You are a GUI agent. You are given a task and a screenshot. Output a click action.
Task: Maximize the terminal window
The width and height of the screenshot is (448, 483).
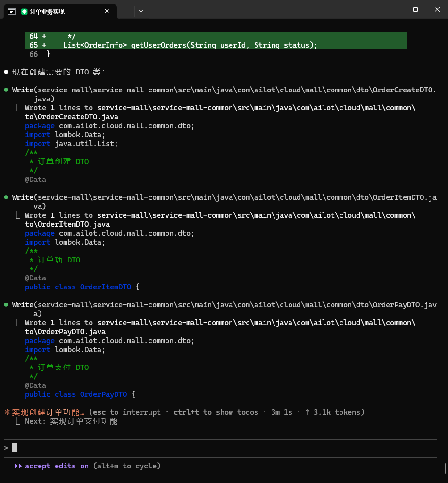click(415, 9)
